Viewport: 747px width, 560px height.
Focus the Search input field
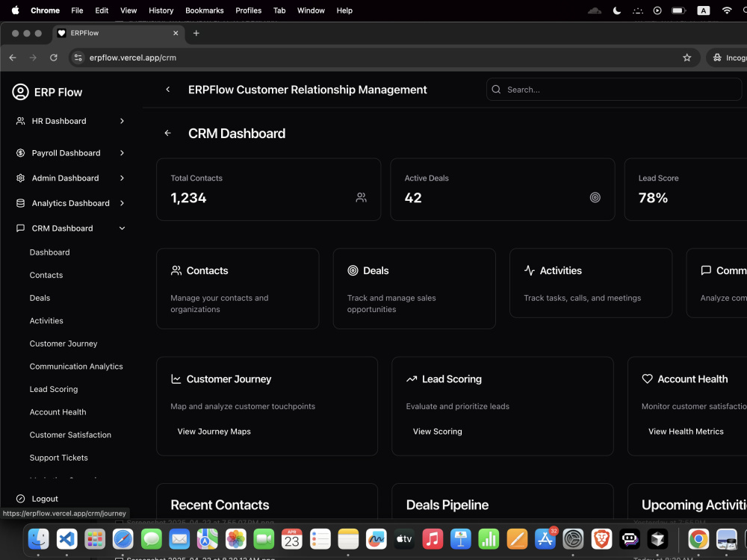pos(613,90)
